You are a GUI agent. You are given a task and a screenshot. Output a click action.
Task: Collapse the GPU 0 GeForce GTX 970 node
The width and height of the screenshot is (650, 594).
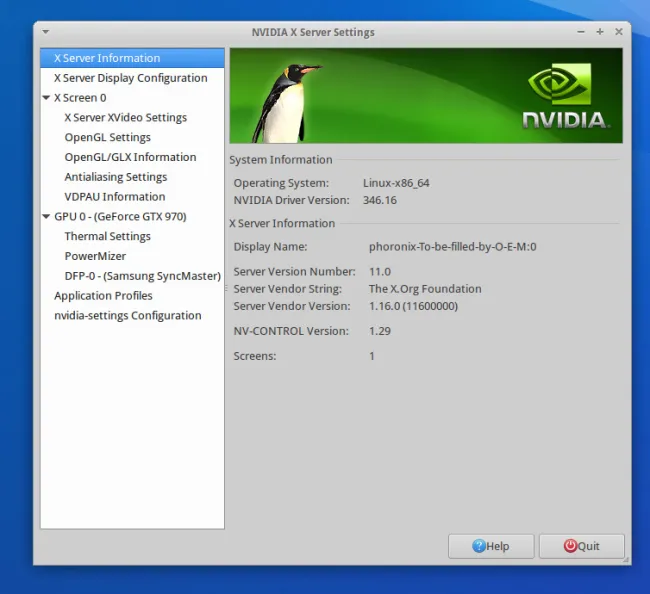[x=46, y=217]
